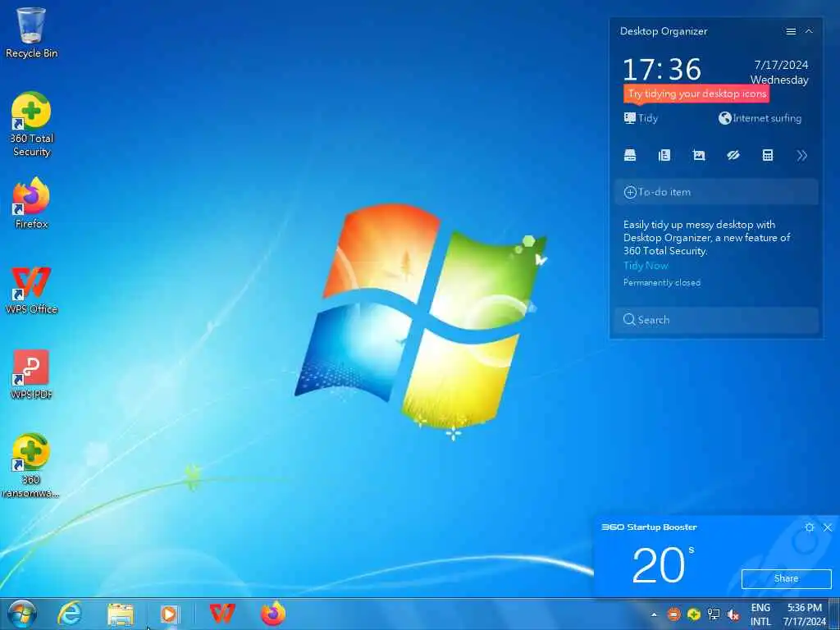Add a new To-do item
840x630 pixels.
[x=716, y=192]
